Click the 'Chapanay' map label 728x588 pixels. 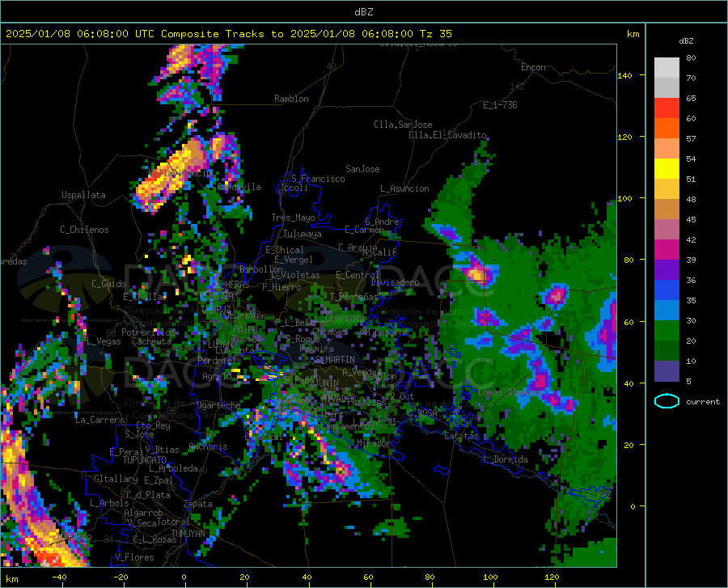pos(345,317)
